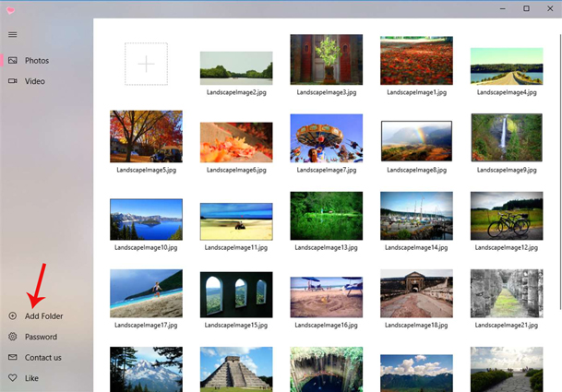Select the Photos menu item
Image resolution: width=562 pixels, height=392 pixels.
tap(46, 60)
